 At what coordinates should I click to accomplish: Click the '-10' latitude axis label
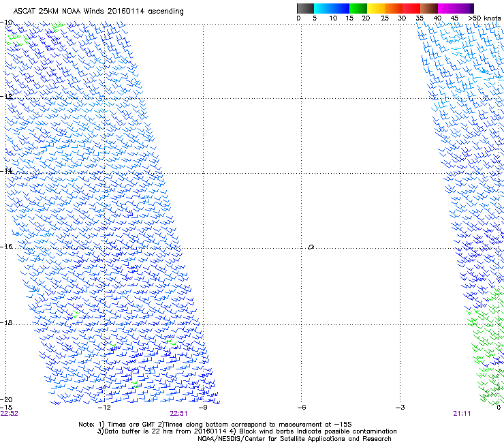[6, 22]
